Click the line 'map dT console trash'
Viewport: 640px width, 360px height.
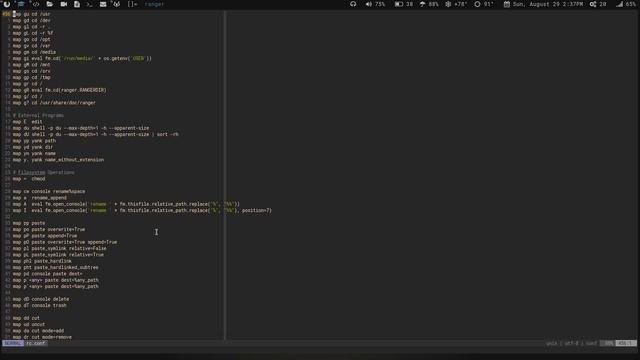[x=40, y=305]
